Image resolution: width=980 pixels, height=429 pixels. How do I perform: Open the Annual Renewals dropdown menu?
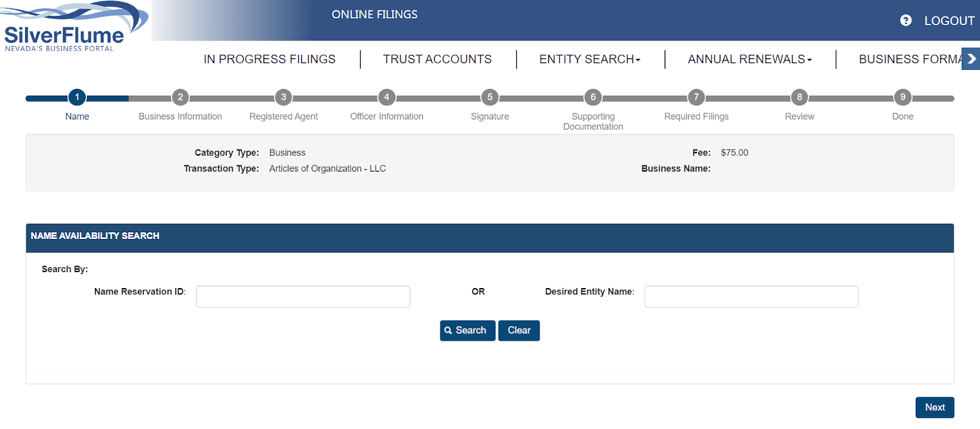(750, 59)
